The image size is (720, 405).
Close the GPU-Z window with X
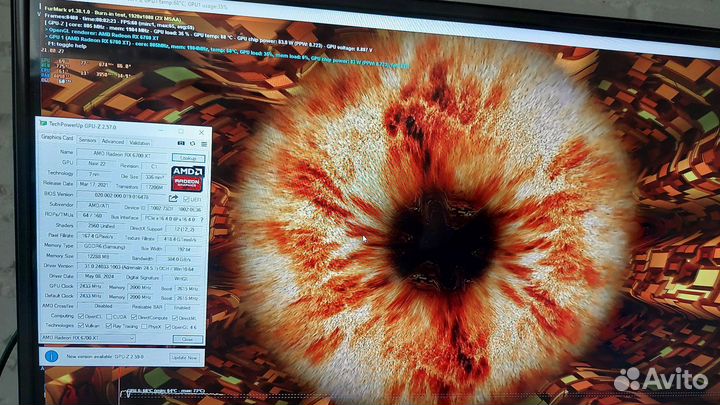point(201,132)
